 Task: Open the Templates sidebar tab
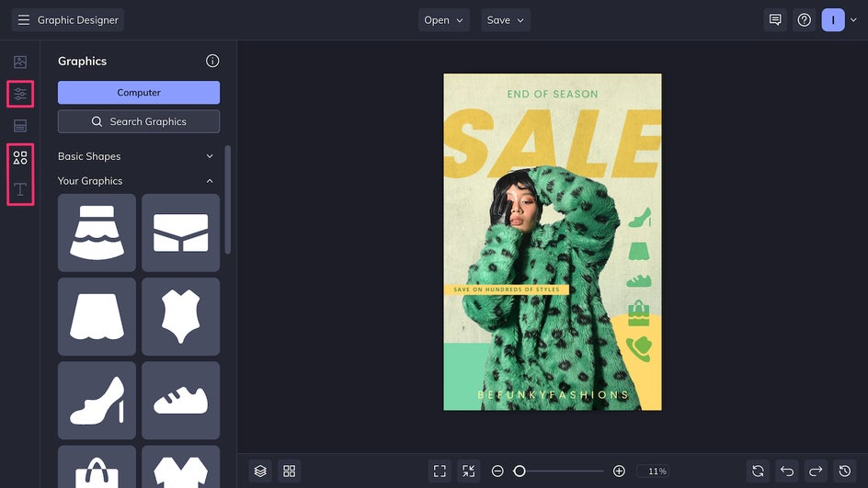tap(20, 126)
